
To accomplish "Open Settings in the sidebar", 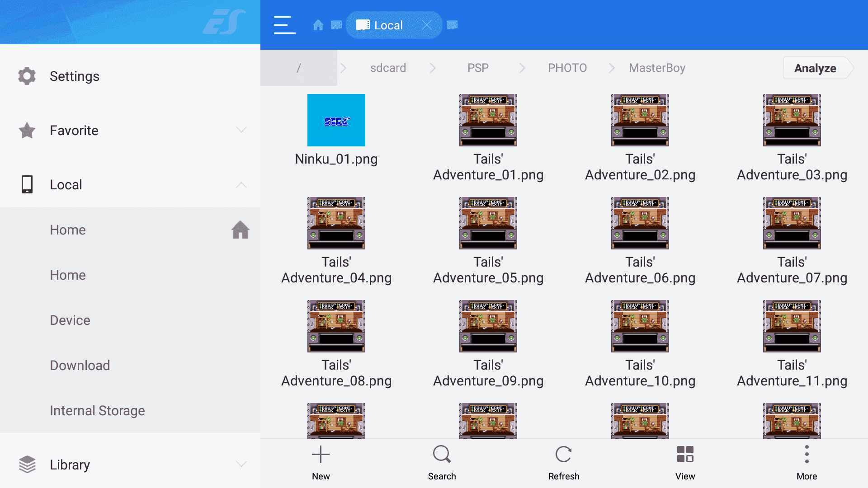I will coord(130,76).
